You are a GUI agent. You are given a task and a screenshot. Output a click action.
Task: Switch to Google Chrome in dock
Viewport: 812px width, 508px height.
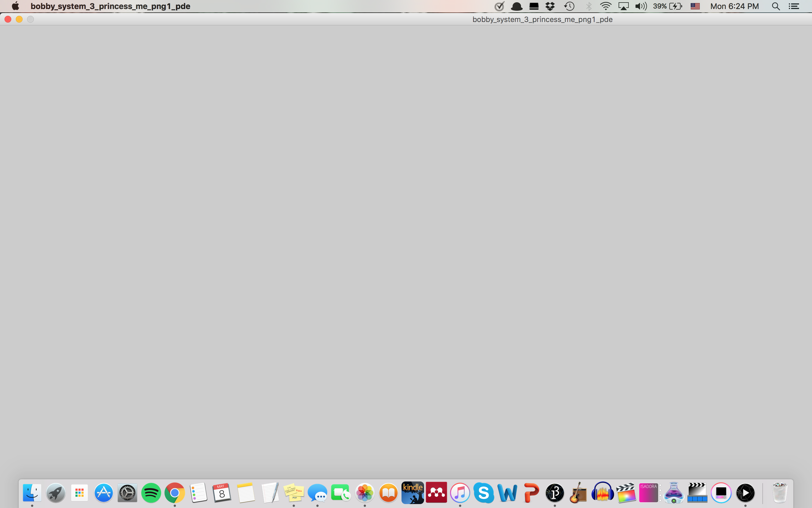pos(175,493)
